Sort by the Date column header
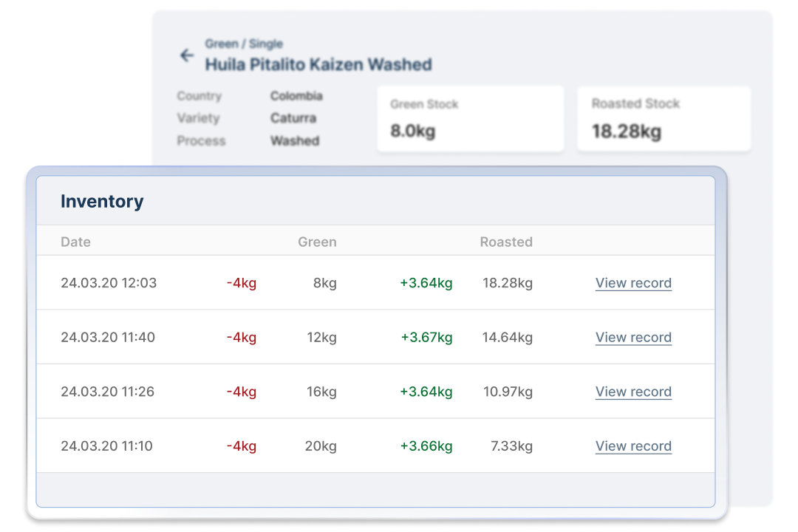 (76, 242)
